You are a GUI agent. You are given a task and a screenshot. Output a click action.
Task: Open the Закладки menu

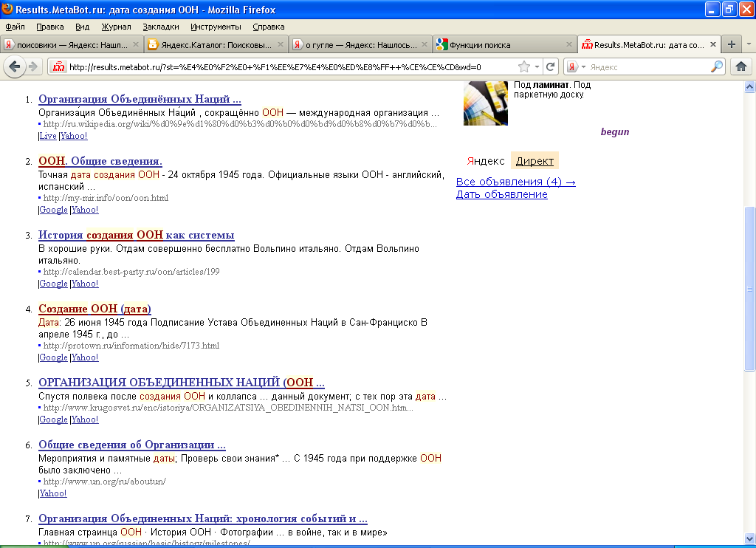point(160,27)
